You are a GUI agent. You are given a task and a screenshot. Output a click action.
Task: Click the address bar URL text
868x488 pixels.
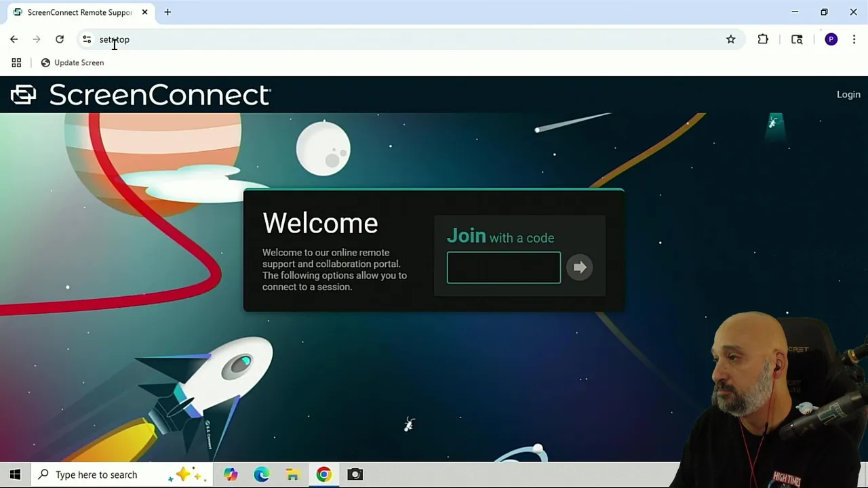click(x=114, y=39)
